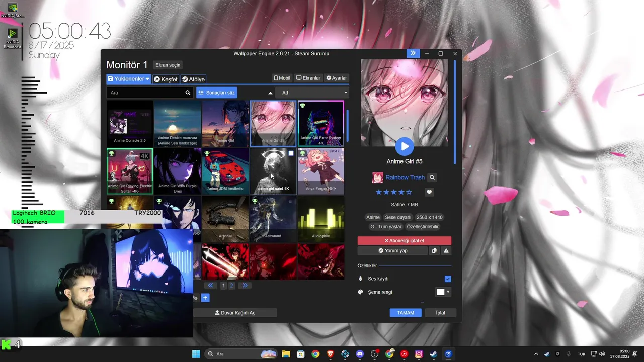The image size is (644, 362).
Task: Open Discord from the taskbar
Action: [x=360, y=354]
